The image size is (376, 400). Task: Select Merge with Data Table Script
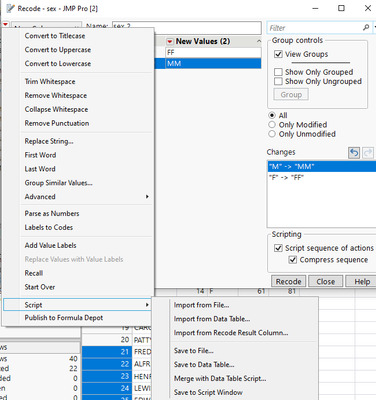220,379
